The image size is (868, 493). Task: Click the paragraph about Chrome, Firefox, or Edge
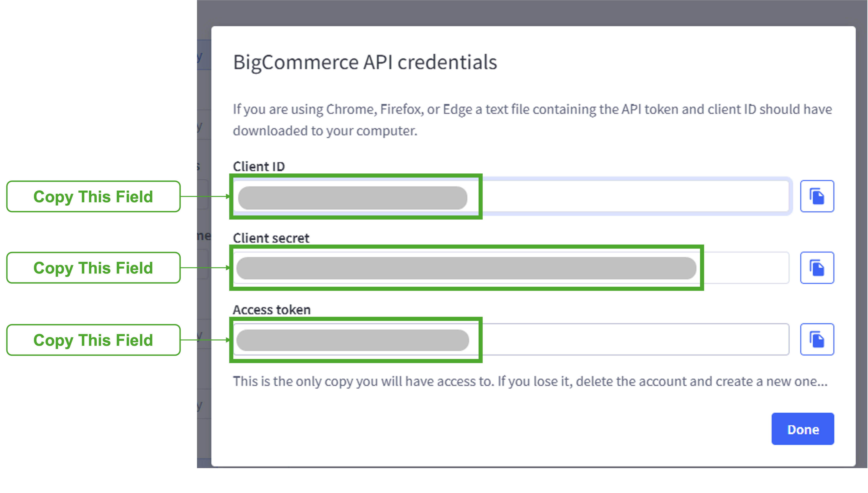tap(532, 120)
